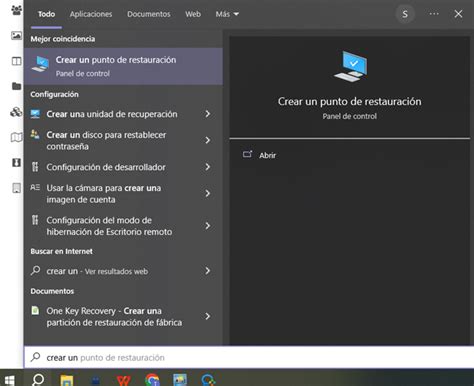Image resolution: width=474 pixels, height=386 pixels.
Task: Open the WPS Office taskbar icon
Action: pos(124,380)
